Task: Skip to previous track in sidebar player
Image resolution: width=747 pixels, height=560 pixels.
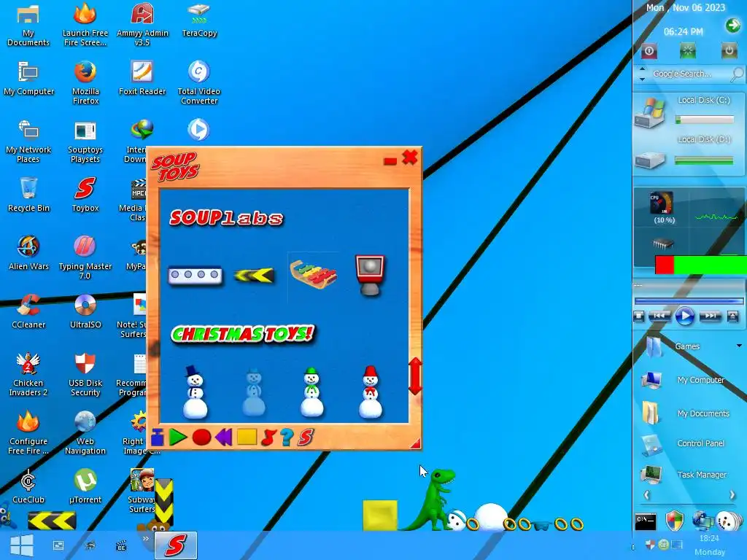Action: click(x=659, y=316)
